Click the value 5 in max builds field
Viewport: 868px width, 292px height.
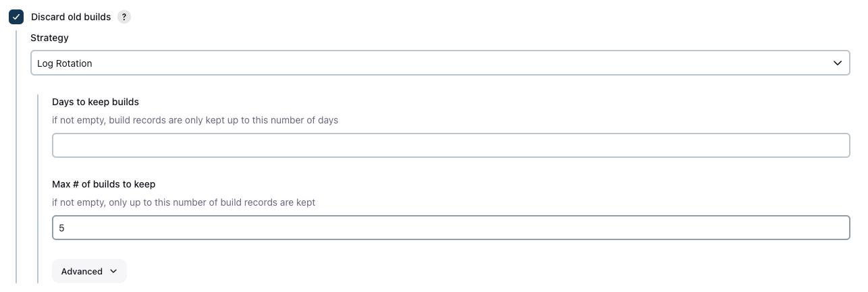click(61, 228)
